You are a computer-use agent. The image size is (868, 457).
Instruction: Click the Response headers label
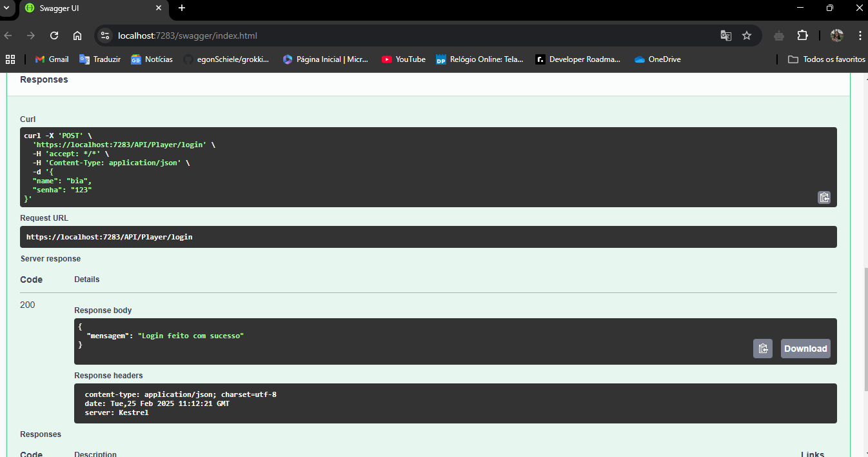[108, 376]
